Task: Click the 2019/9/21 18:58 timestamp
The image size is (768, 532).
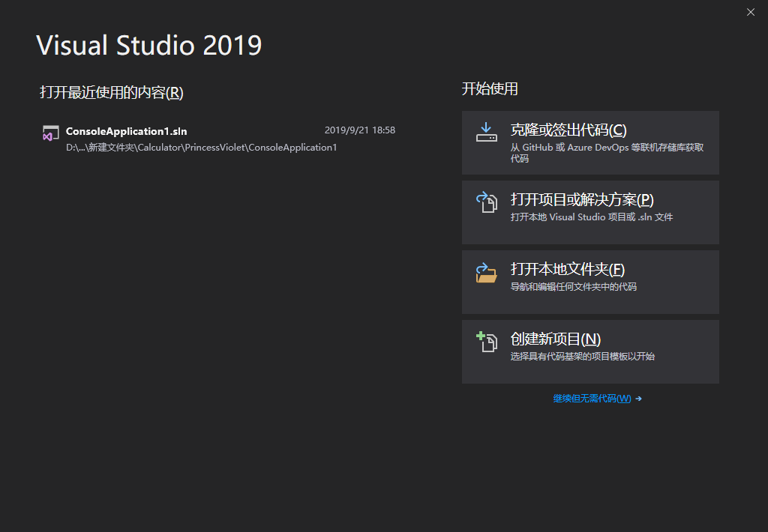Action: tap(359, 130)
